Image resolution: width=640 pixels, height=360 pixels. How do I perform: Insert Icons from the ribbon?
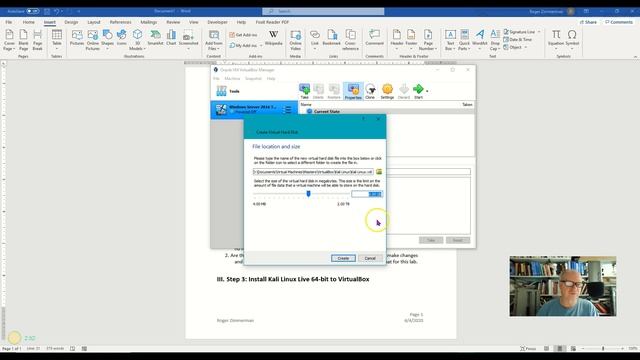point(122,38)
